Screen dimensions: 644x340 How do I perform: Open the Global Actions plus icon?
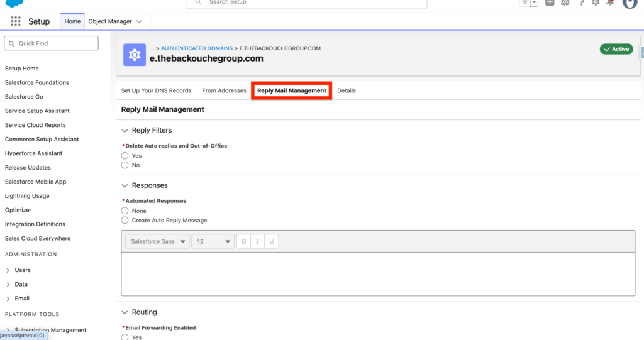coord(550,3)
